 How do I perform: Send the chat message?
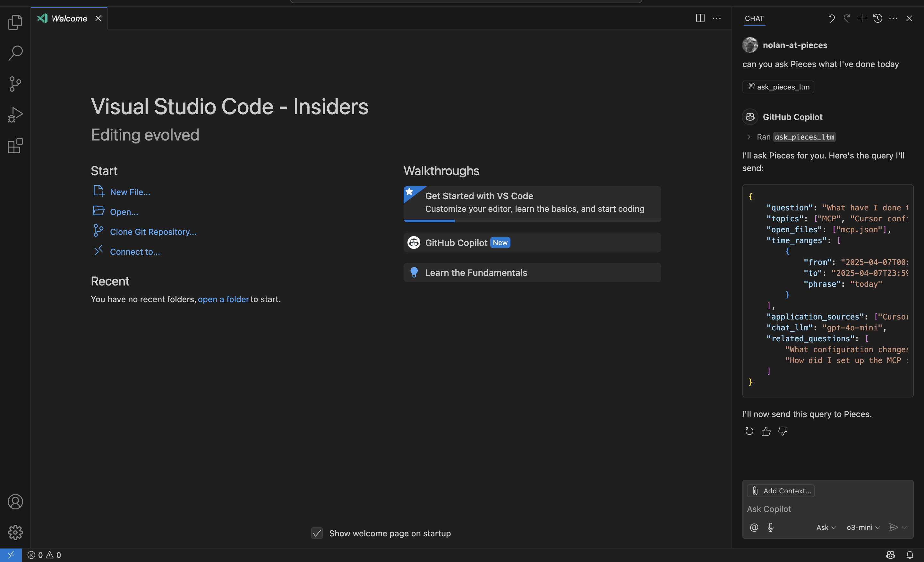click(x=893, y=527)
